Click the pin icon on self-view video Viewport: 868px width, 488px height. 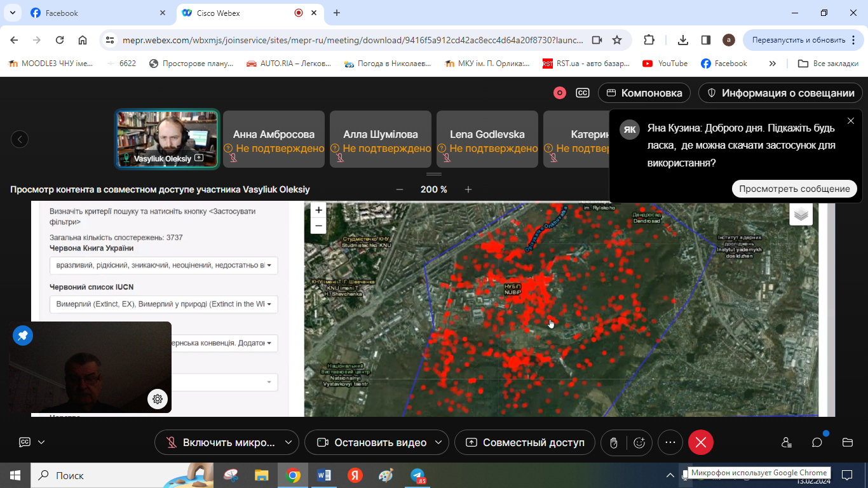[x=23, y=335]
